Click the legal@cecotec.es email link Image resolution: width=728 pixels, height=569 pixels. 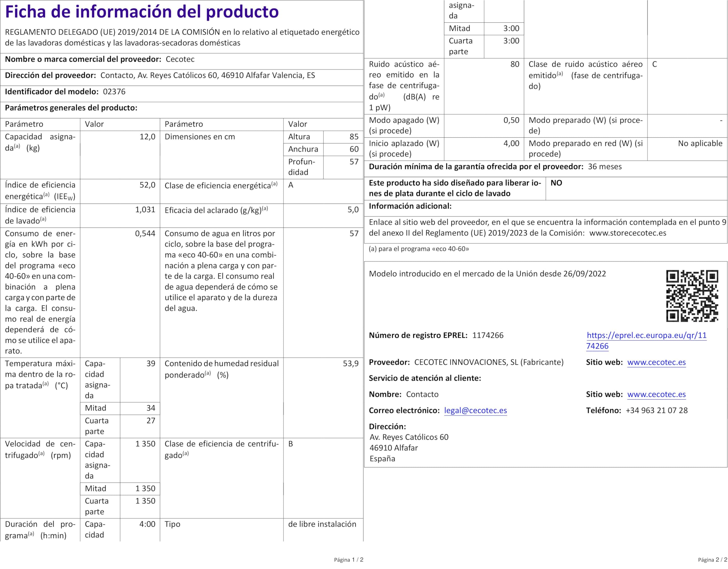pyautogui.click(x=475, y=410)
